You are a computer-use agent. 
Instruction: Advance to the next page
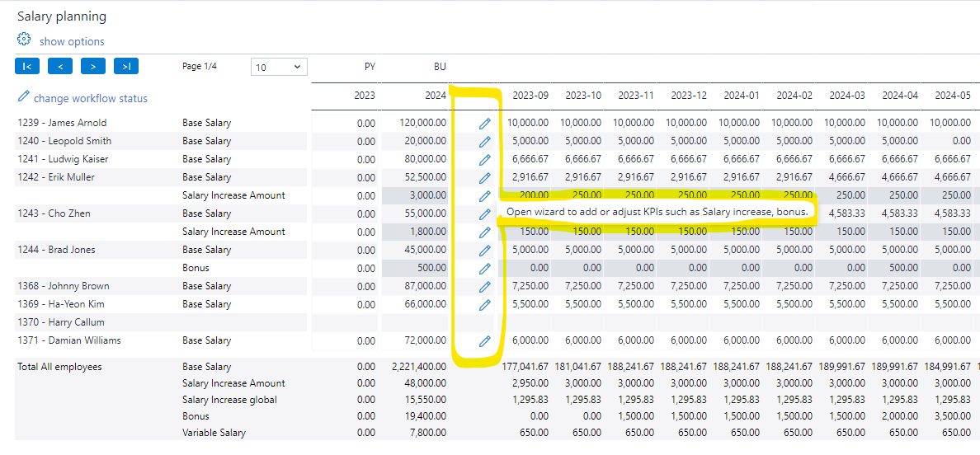(x=93, y=67)
